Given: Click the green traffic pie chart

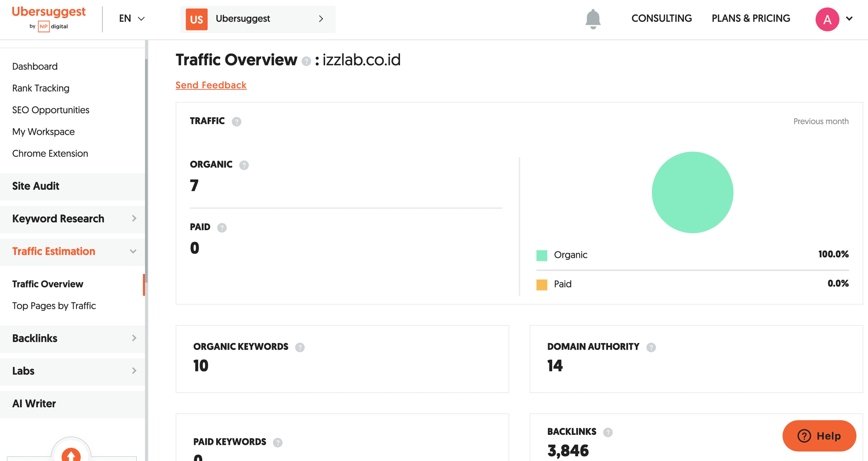Looking at the screenshot, I should point(692,192).
